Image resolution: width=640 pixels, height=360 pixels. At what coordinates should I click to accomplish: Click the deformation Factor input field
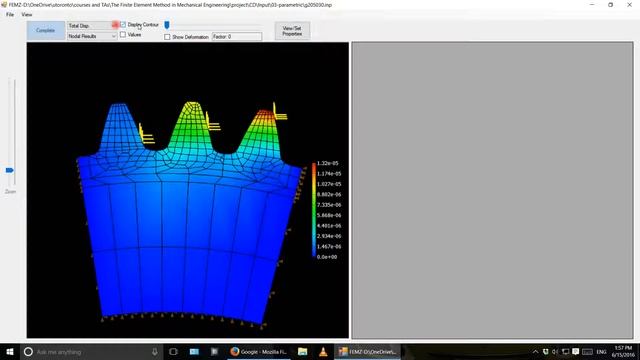click(237, 37)
